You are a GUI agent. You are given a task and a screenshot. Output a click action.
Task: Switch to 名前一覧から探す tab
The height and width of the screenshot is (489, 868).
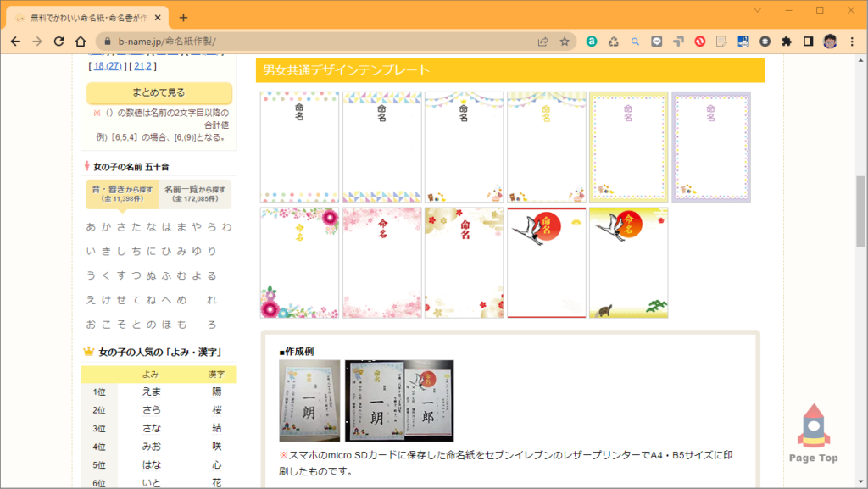(195, 194)
